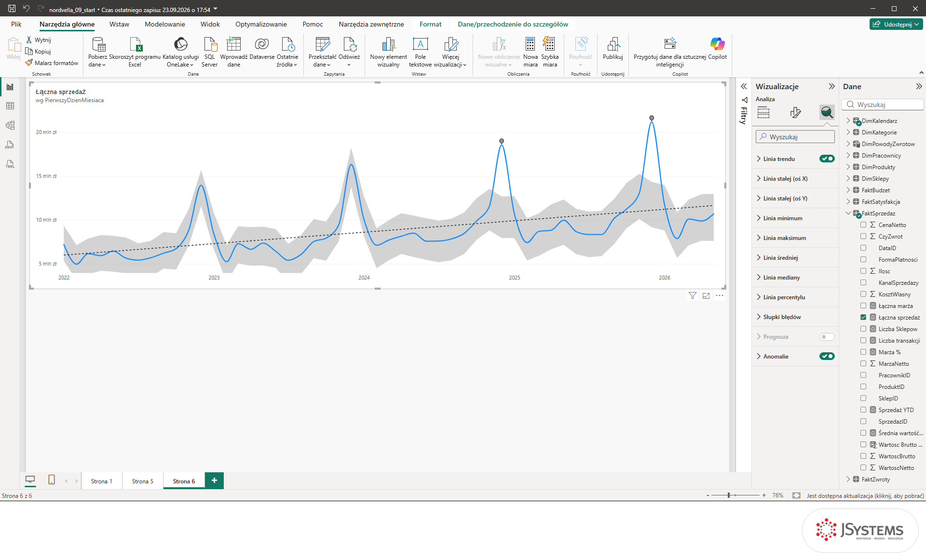
Task: Select the Analiza magnifier pane icon
Action: 827,113
